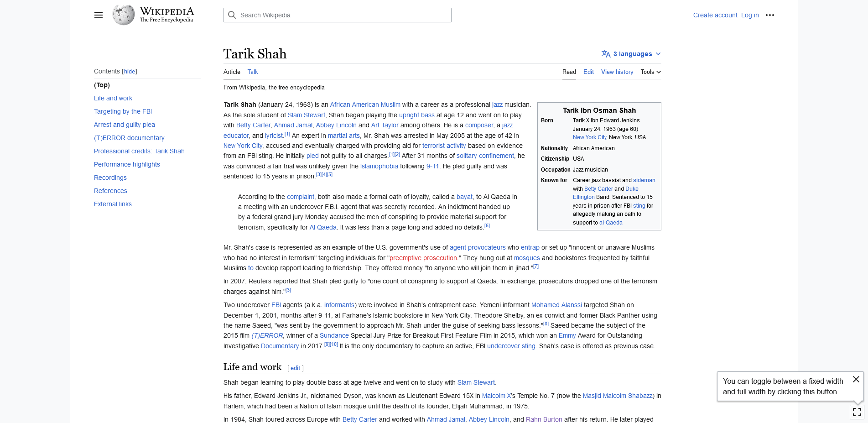Open the mosques link
868x423 pixels.
(527, 258)
